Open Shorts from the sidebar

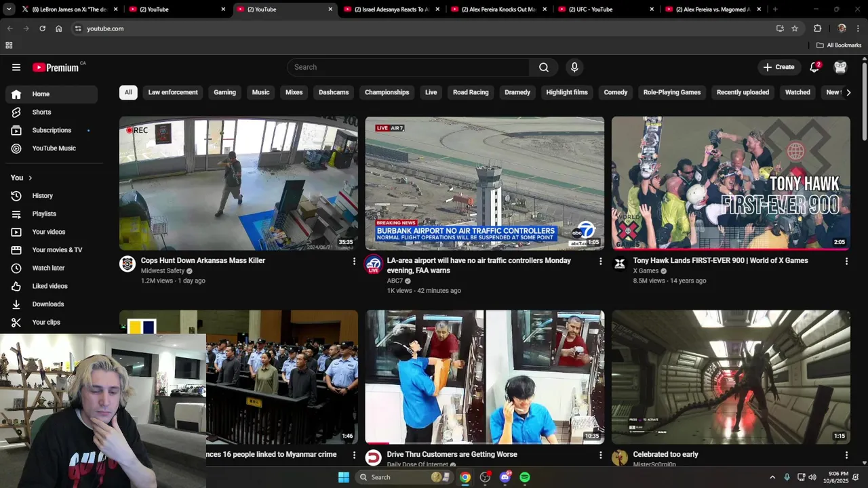pos(52,112)
